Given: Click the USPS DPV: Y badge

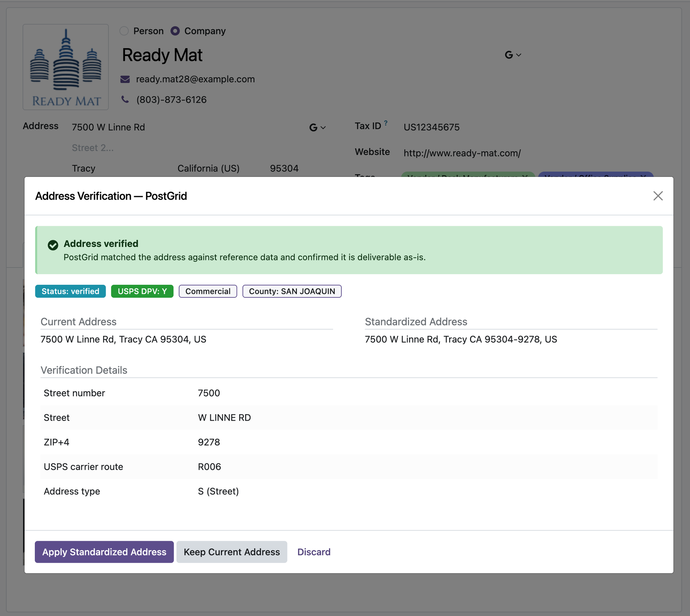Looking at the screenshot, I should (x=142, y=291).
